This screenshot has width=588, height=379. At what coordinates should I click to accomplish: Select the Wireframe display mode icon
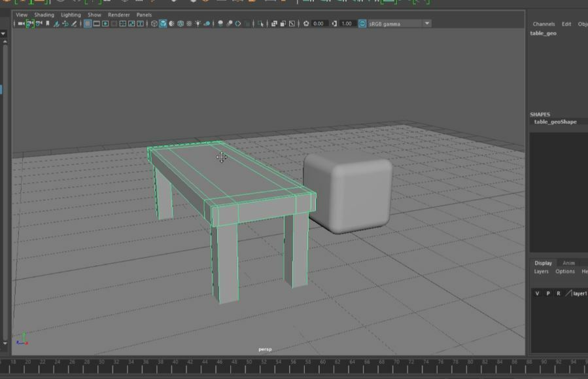[x=153, y=23]
